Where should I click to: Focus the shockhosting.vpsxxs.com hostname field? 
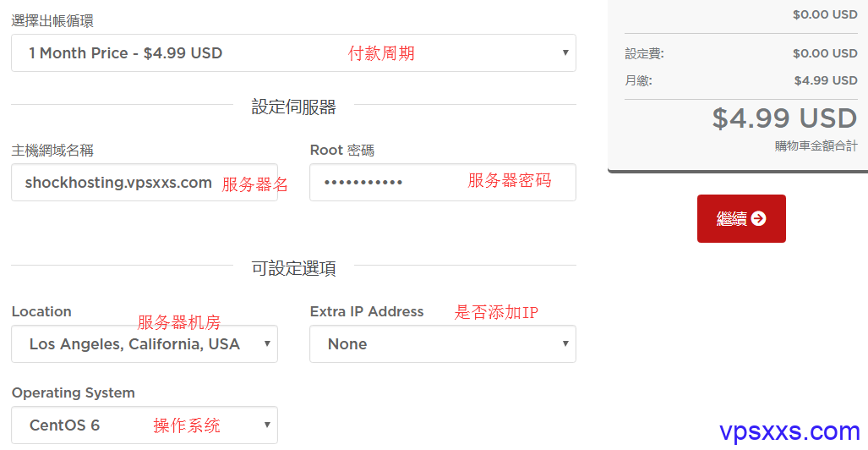(145, 183)
